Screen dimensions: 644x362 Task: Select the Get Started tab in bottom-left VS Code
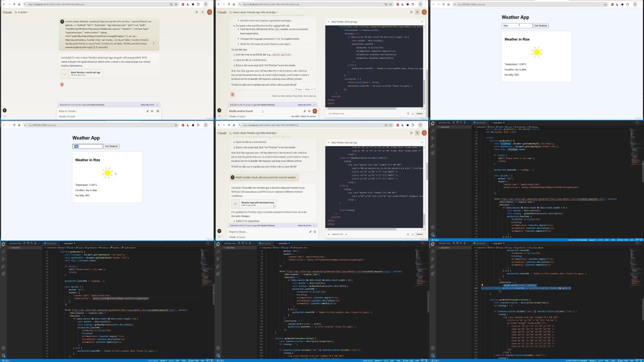pos(51,243)
